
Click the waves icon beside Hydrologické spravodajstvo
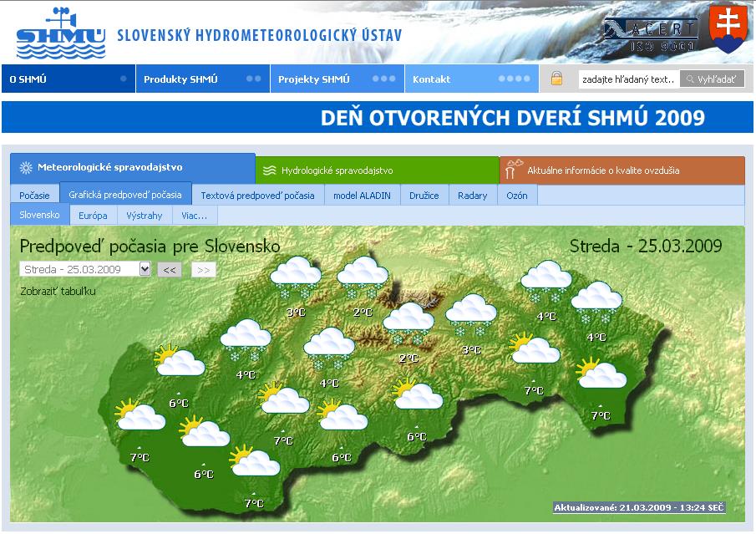[269, 170]
